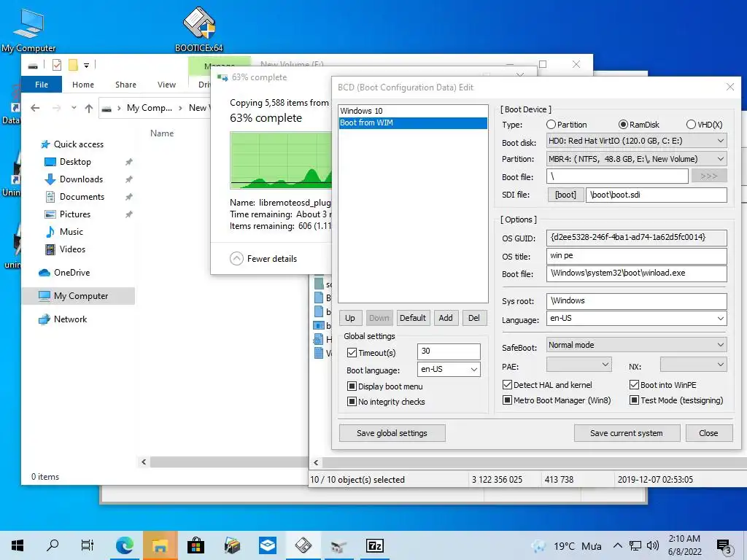Select RamDisk boot device type
This screenshot has width=747, height=560.
[639, 125]
